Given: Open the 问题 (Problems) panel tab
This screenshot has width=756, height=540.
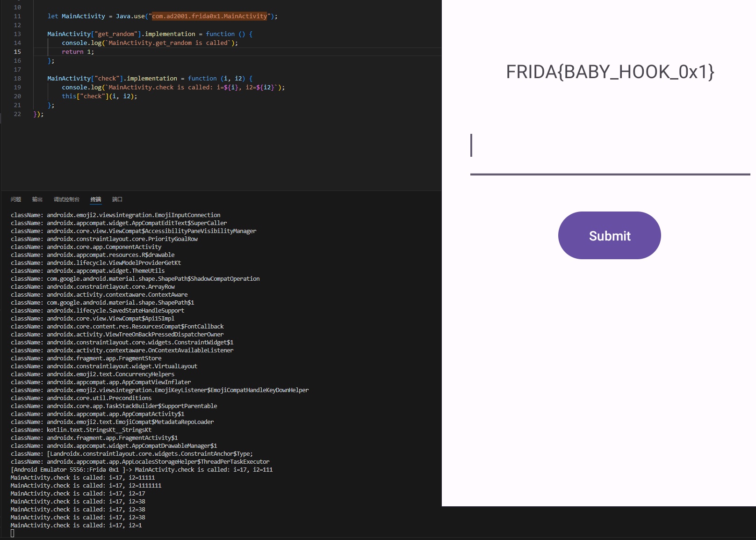Looking at the screenshot, I should pyautogui.click(x=16, y=199).
